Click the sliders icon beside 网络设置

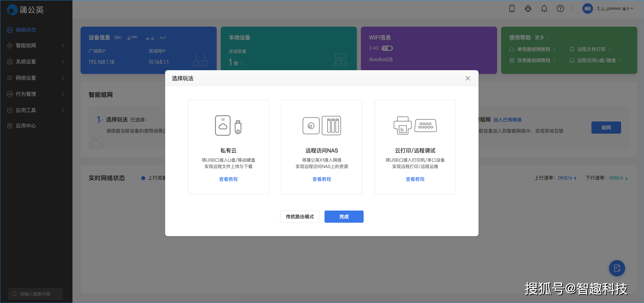click(x=10, y=78)
